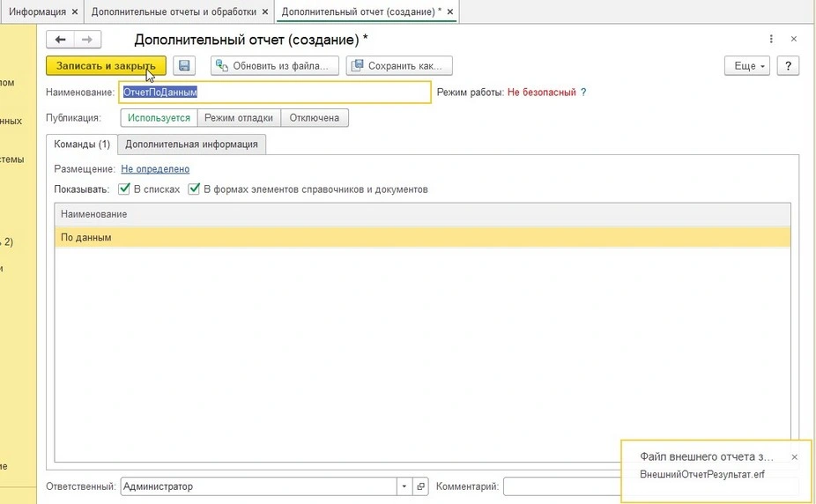The width and height of the screenshot is (816, 504).
Task: Click the blue question mark near Режим работы
Action: coord(582,92)
